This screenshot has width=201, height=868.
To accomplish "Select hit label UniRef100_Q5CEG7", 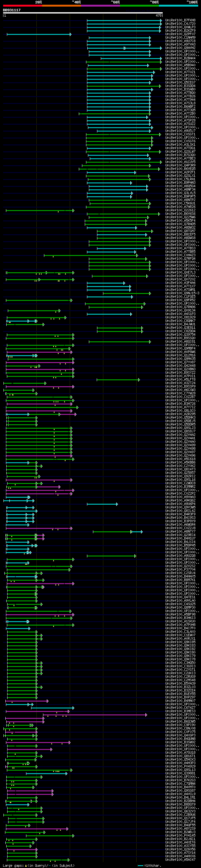I will click(180, 82).
